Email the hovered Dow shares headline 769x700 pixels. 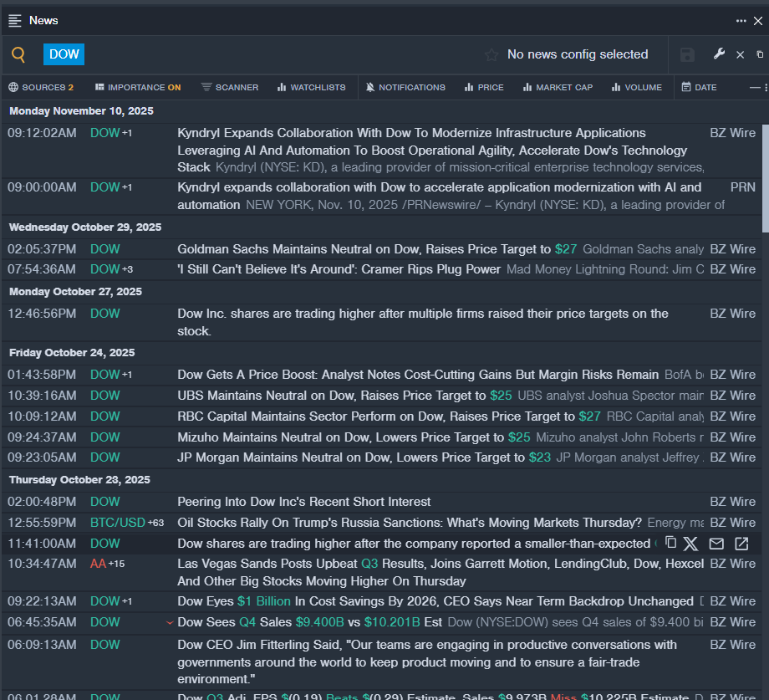(x=716, y=544)
